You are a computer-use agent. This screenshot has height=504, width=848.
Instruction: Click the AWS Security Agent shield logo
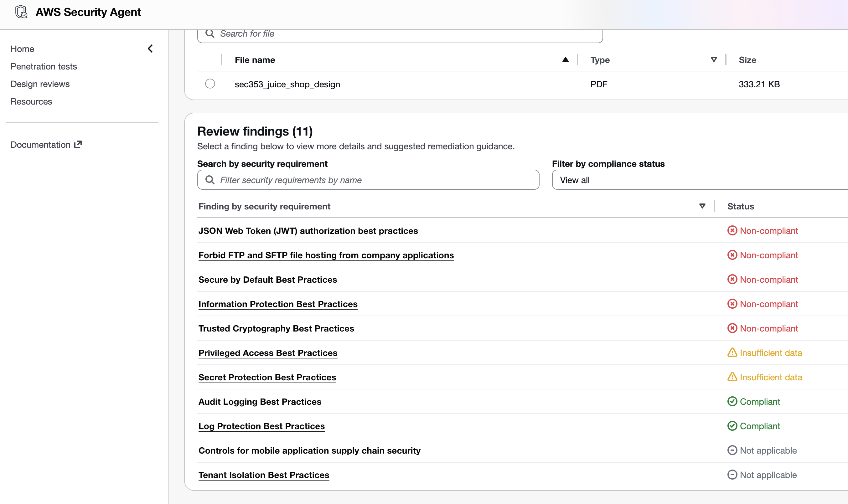[x=21, y=12]
